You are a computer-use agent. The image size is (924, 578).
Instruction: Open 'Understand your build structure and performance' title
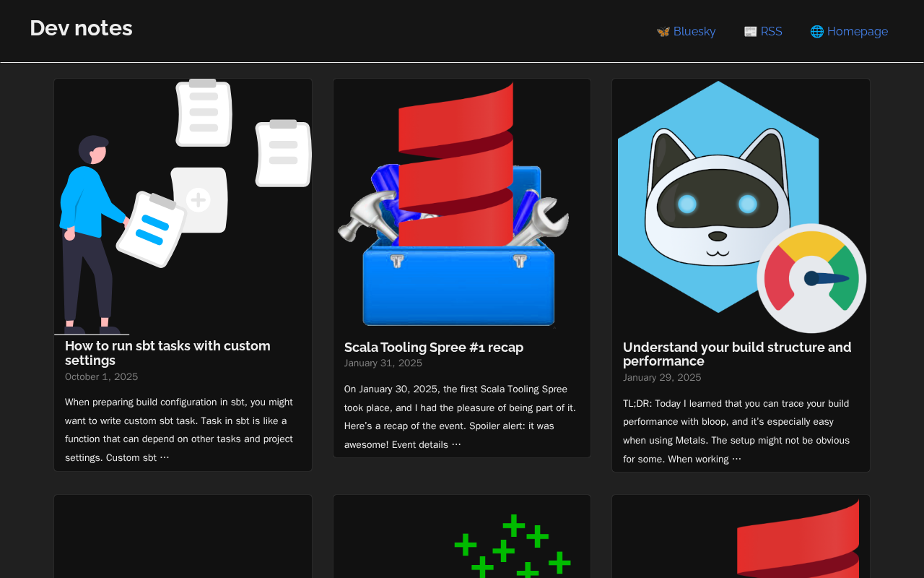pyautogui.click(x=737, y=354)
